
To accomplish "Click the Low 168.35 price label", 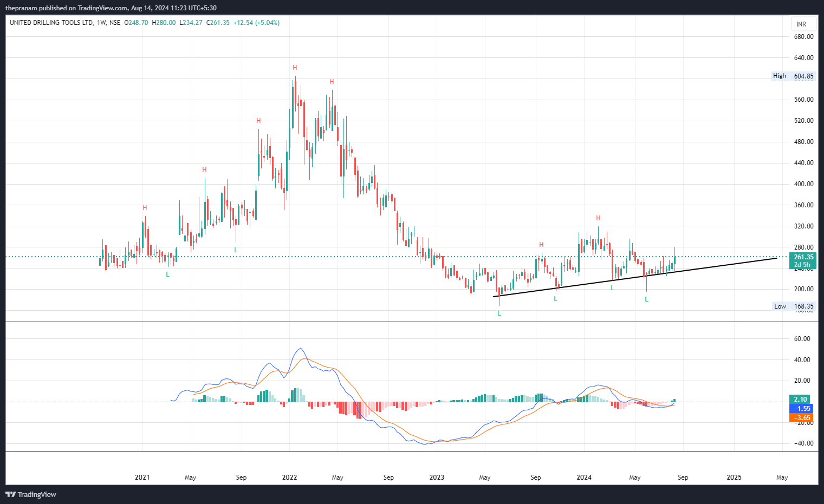I will point(794,306).
